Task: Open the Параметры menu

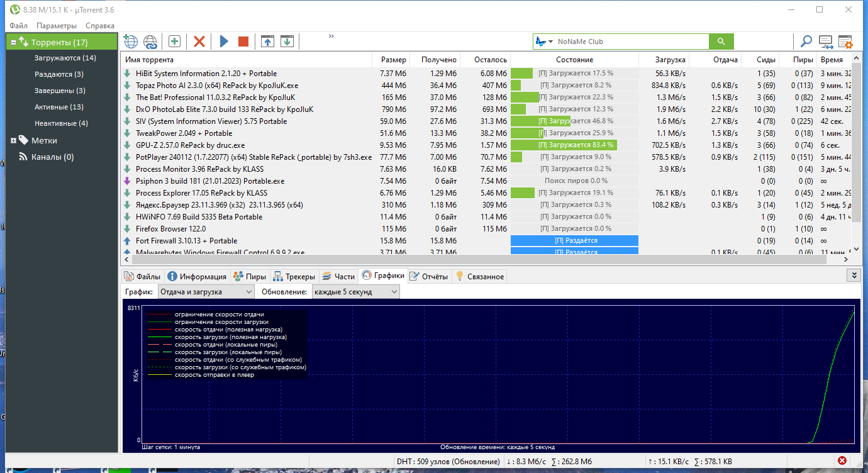Action: [x=57, y=26]
